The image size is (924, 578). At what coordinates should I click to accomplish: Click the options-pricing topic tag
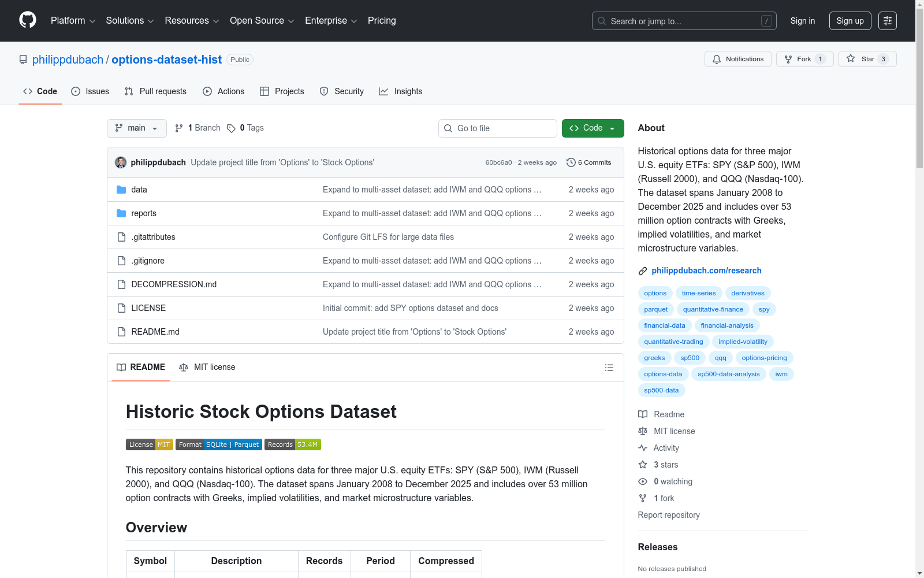764,358
